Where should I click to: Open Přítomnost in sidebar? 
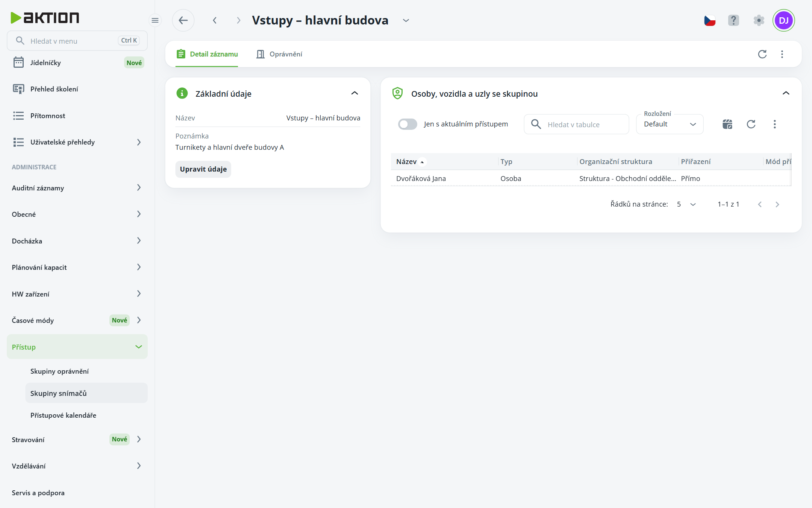(77, 116)
